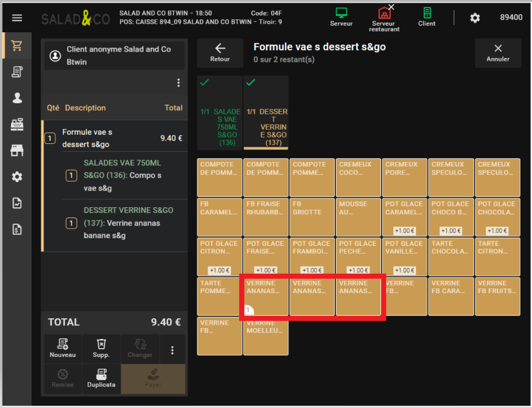Add CREMEUX COCO dessert tile

(359, 178)
